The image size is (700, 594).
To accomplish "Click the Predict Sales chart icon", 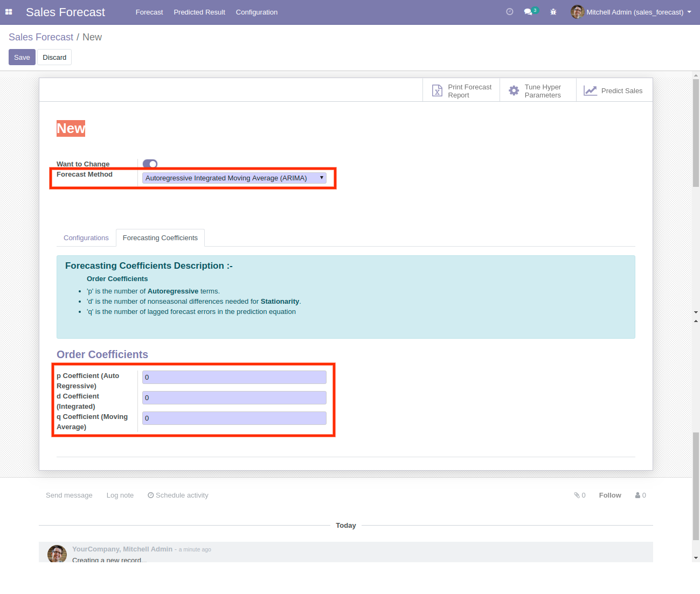I will [590, 91].
